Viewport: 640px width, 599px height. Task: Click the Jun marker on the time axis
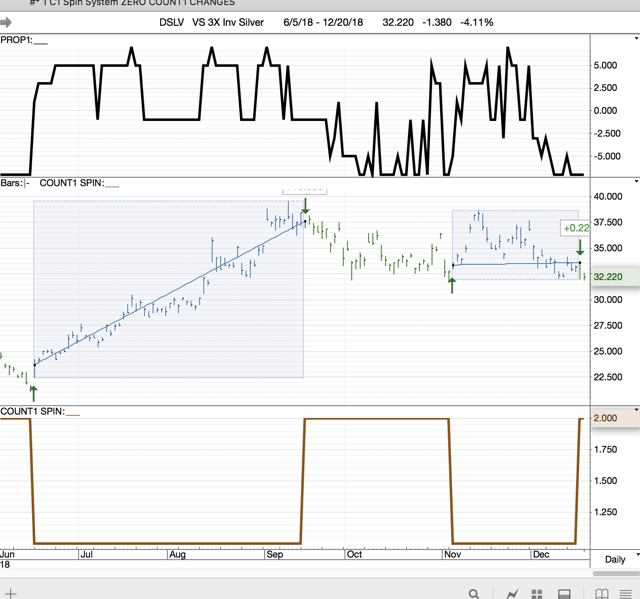pos(7,555)
